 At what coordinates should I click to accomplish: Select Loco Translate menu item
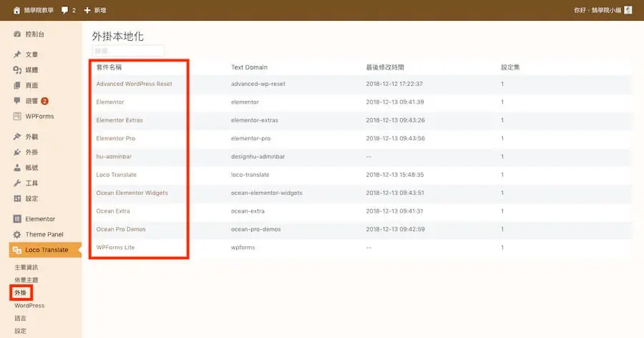point(45,250)
